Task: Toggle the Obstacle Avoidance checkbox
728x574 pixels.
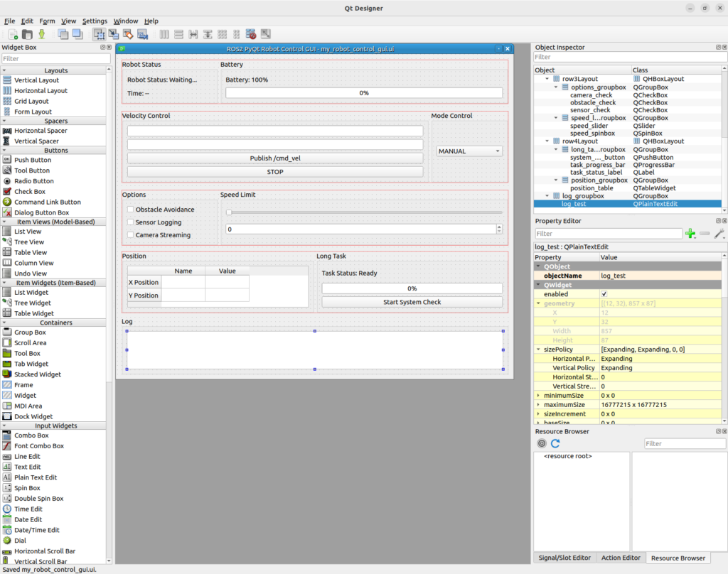Action: [x=131, y=210]
